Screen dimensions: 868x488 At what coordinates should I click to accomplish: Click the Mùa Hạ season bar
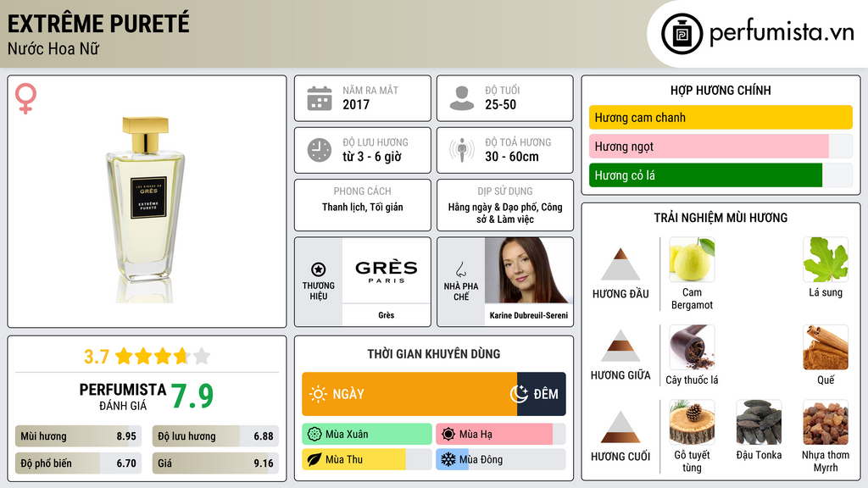tap(501, 435)
